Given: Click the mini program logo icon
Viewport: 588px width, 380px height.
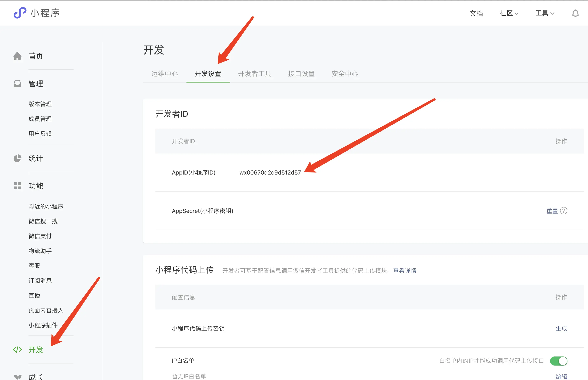Looking at the screenshot, I should (x=20, y=13).
